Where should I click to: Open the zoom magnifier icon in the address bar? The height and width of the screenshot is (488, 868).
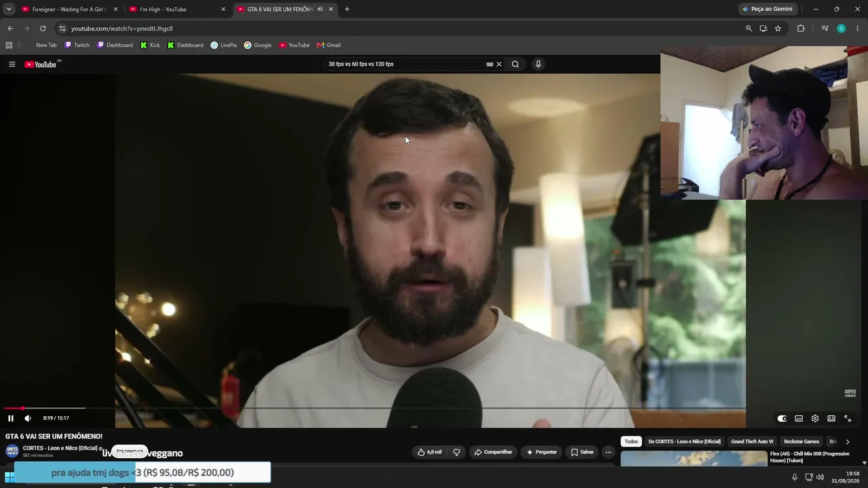click(x=749, y=28)
